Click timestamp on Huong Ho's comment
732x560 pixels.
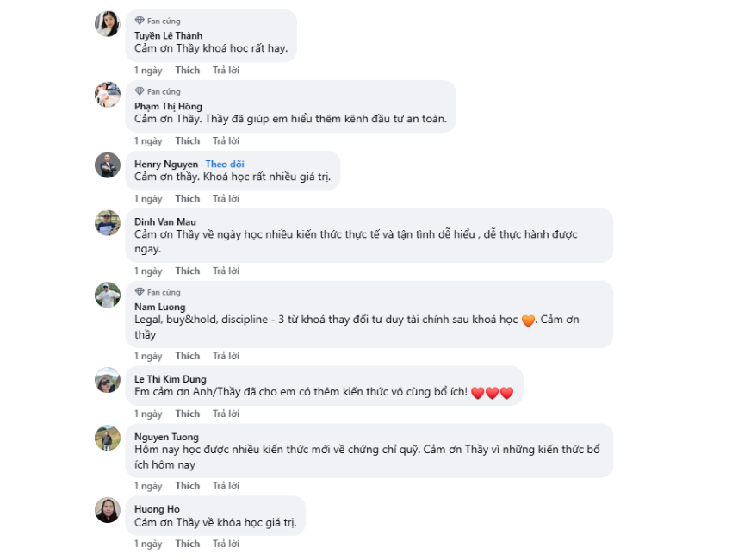(147, 544)
